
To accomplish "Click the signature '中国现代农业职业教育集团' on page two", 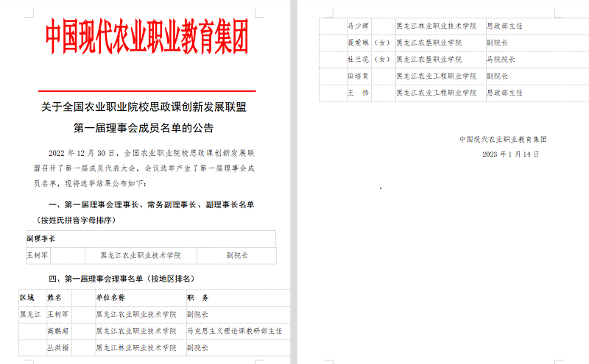I will 504,140.
